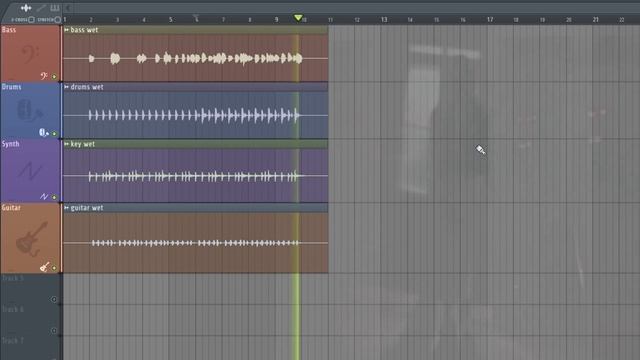Click the dimmed pencil icon in the playlist toolbar
The height and width of the screenshot is (360, 640).
41,8
